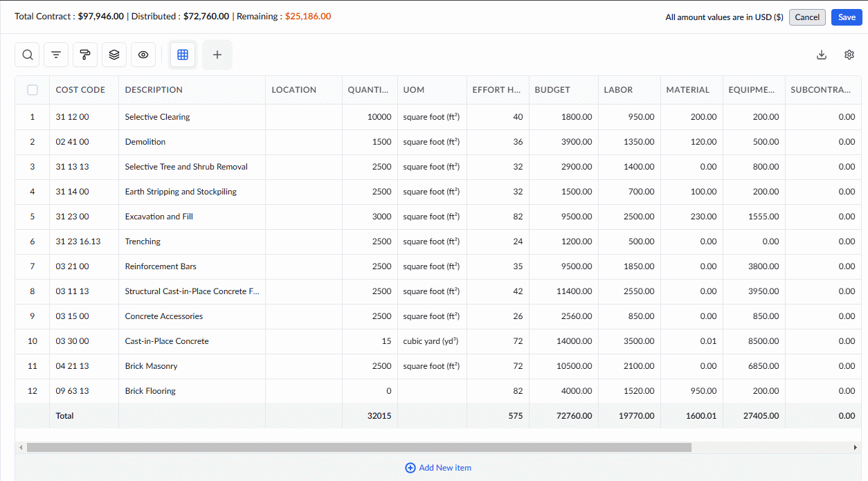The image size is (868, 481).
Task: Open the filter options icon
Action: coord(56,55)
